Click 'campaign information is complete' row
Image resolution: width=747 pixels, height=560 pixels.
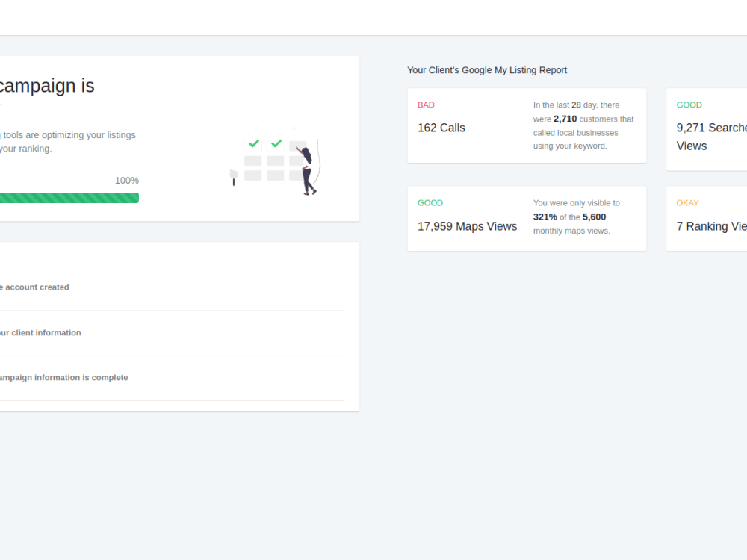click(x=172, y=378)
